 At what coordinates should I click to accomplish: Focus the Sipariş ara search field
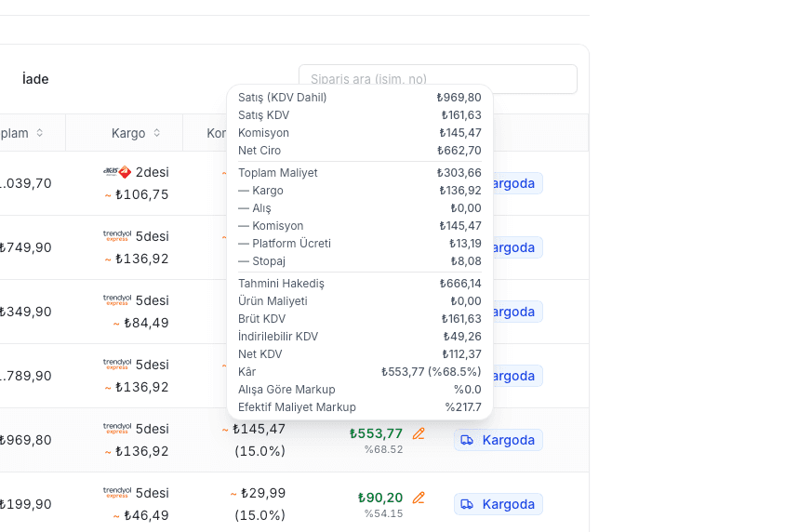tap(437, 79)
